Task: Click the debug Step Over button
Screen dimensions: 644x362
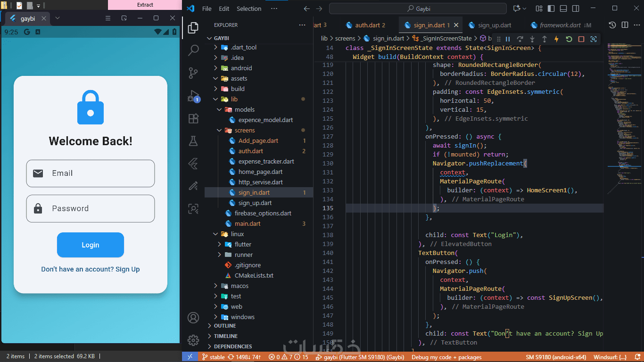Action: pos(520,39)
